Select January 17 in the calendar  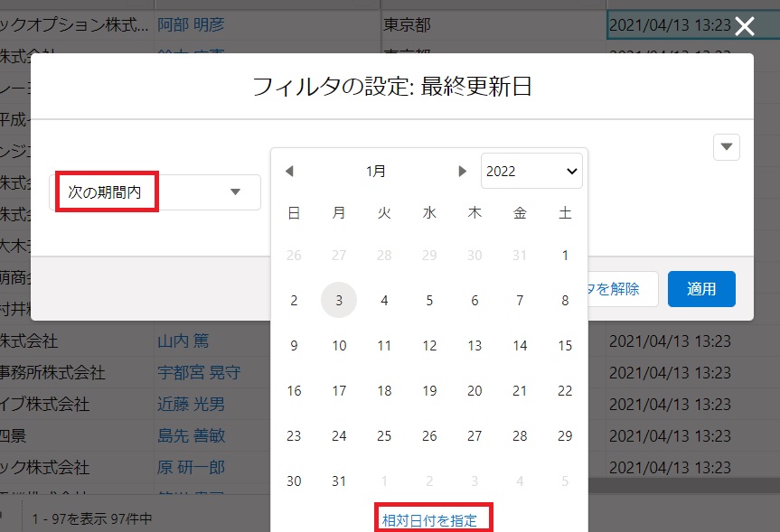pos(339,391)
